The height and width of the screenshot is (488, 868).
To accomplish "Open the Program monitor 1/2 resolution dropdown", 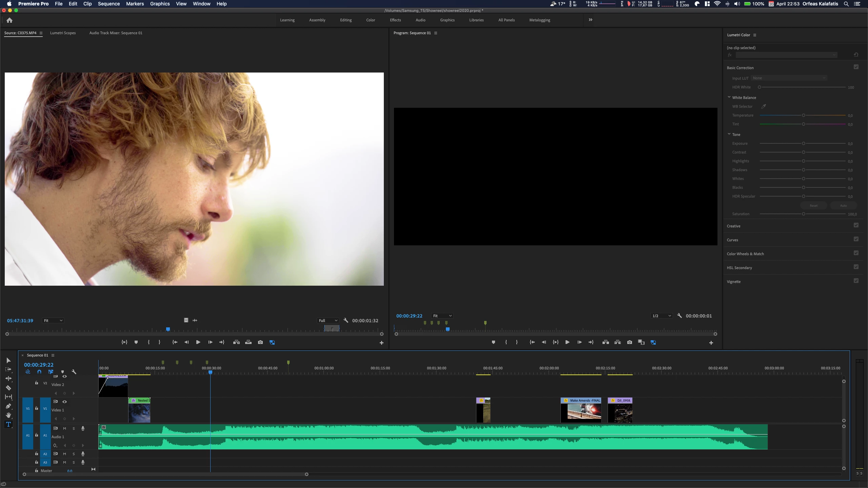I will pyautogui.click(x=661, y=316).
